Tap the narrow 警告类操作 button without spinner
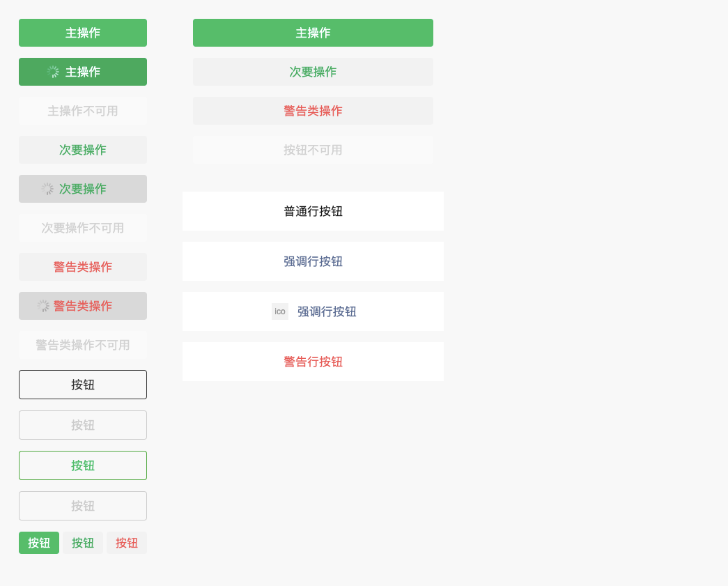Screen dimensions: 728x586 83,267
